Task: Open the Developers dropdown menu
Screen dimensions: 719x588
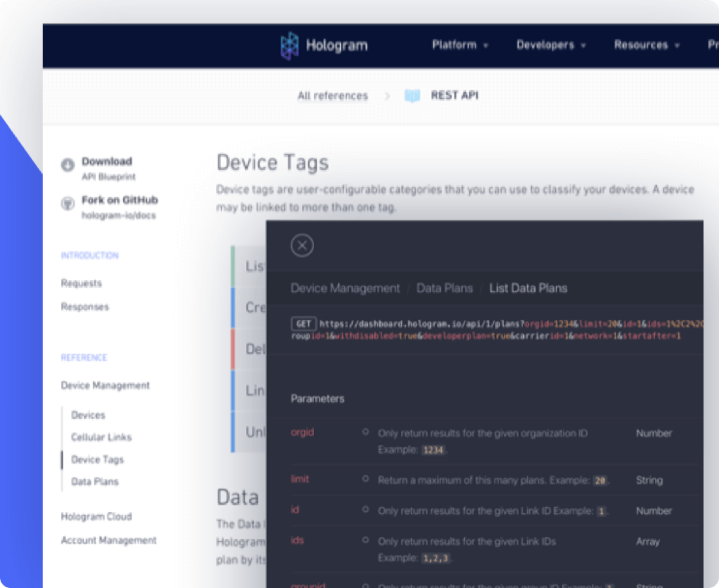Action: pos(551,45)
